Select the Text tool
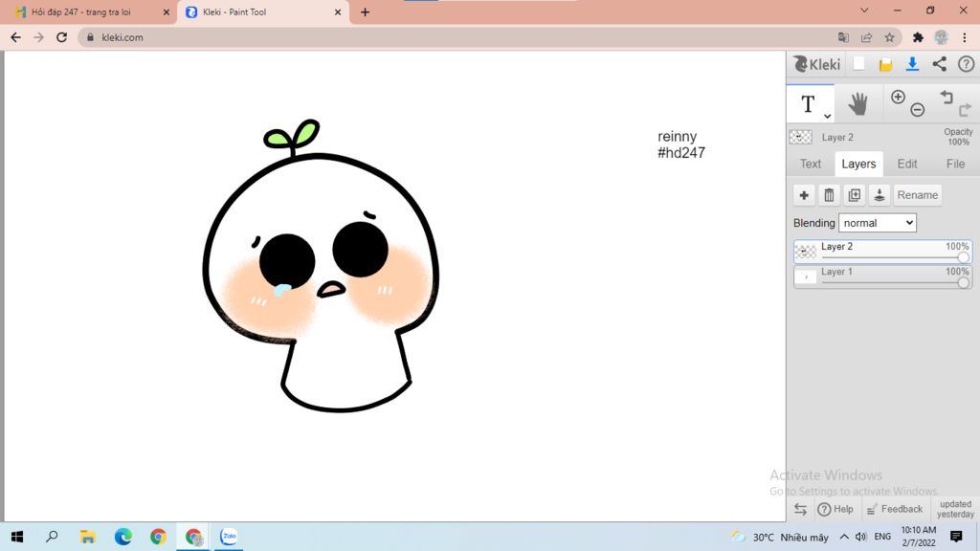This screenshot has height=551, width=980. pyautogui.click(x=808, y=103)
